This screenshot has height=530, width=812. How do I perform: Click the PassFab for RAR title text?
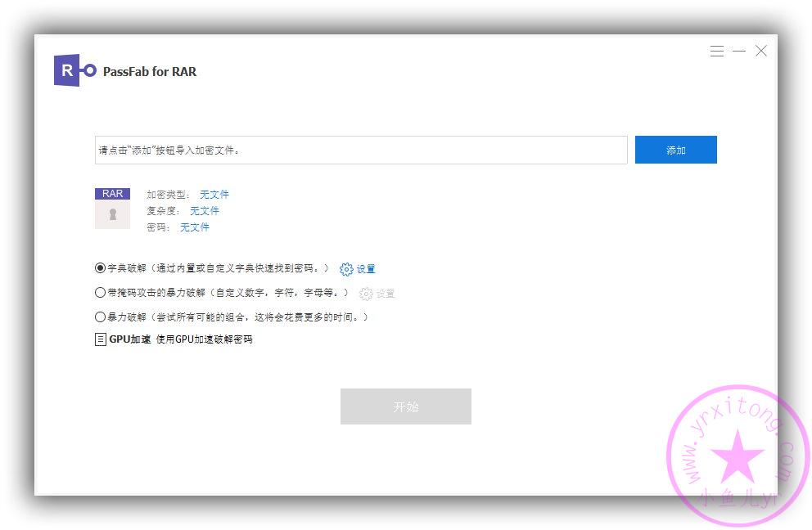(x=150, y=71)
